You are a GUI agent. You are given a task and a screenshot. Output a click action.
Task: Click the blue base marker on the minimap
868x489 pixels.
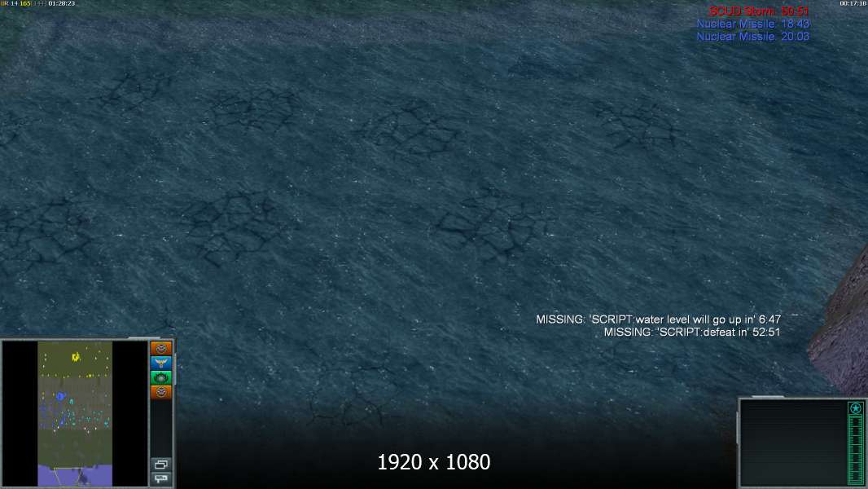pyautogui.click(x=60, y=397)
